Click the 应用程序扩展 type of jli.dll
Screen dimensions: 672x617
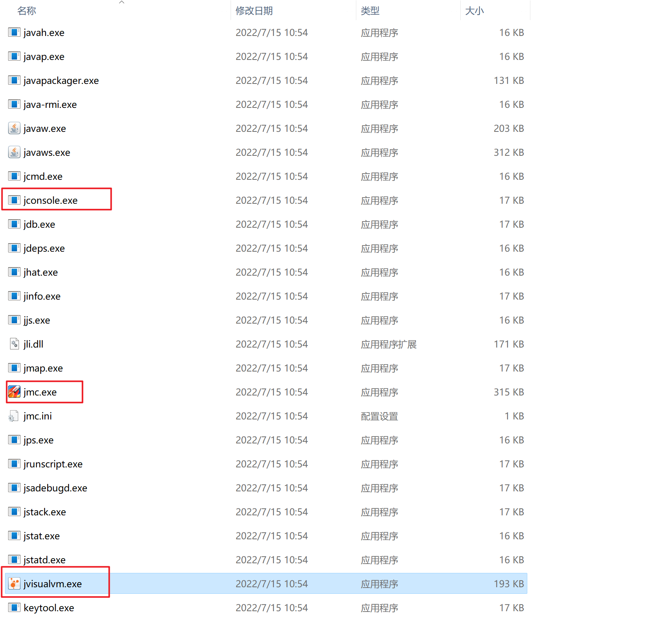click(389, 344)
